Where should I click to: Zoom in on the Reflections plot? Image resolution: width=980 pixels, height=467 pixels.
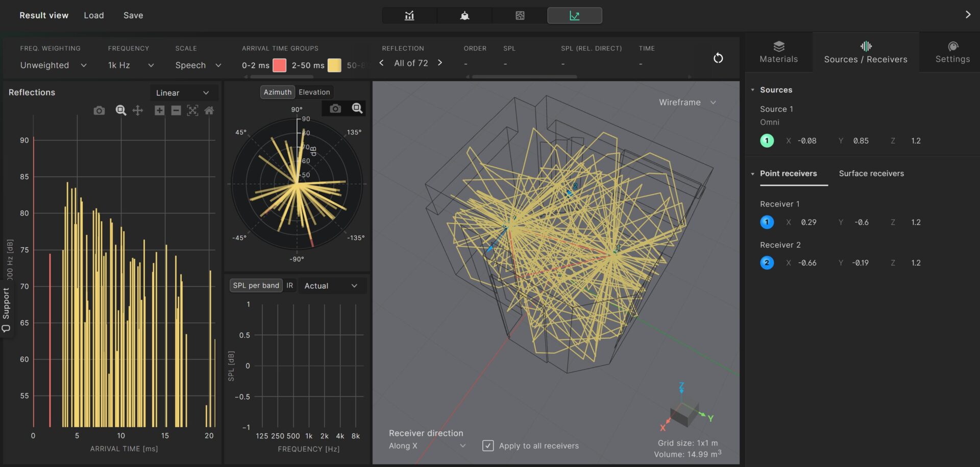pos(159,110)
